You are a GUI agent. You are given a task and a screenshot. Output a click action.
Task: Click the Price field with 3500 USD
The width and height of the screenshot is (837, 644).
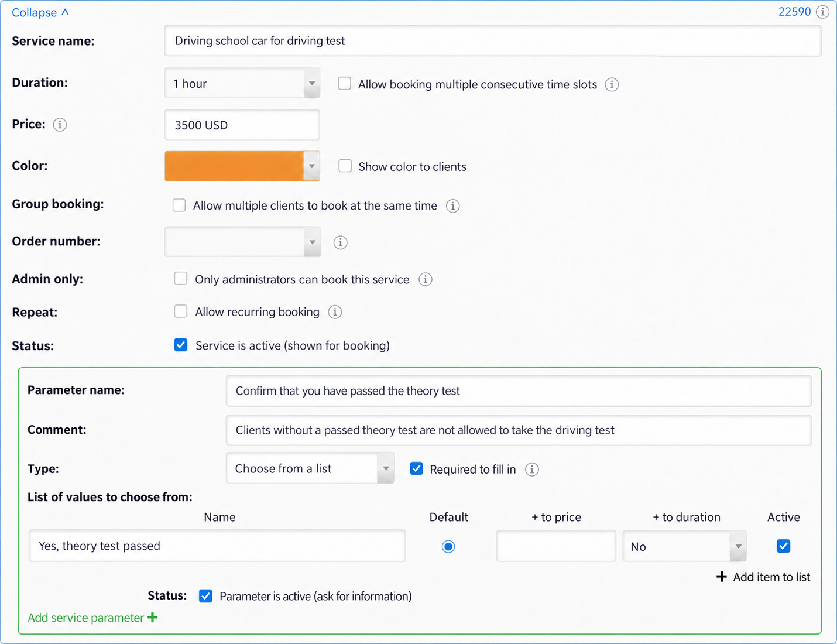click(x=242, y=125)
